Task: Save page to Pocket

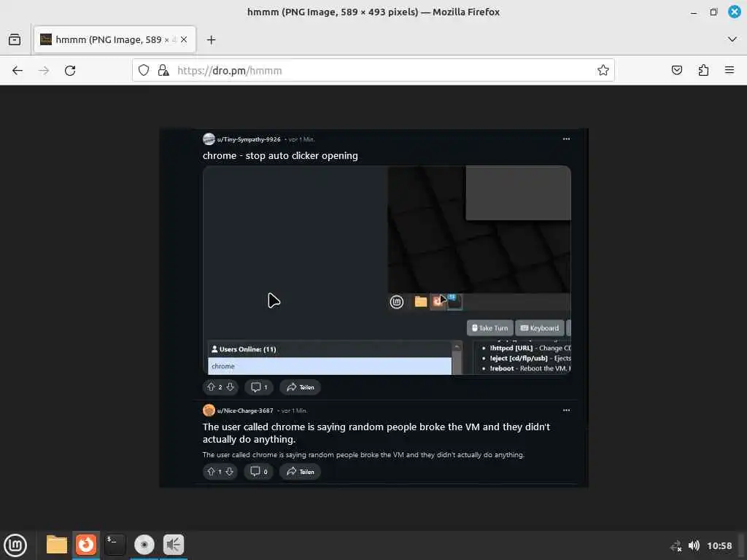Action: point(676,71)
